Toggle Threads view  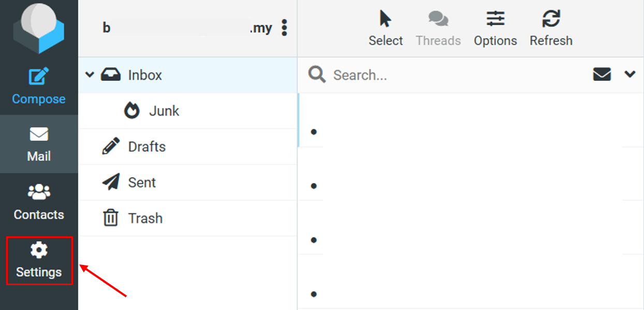coord(438,29)
